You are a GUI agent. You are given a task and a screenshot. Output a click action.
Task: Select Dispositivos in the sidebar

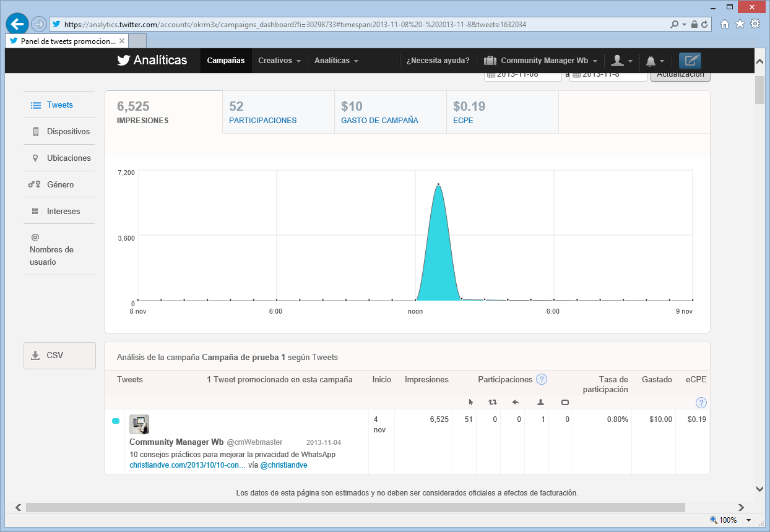[x=59, y=132]
